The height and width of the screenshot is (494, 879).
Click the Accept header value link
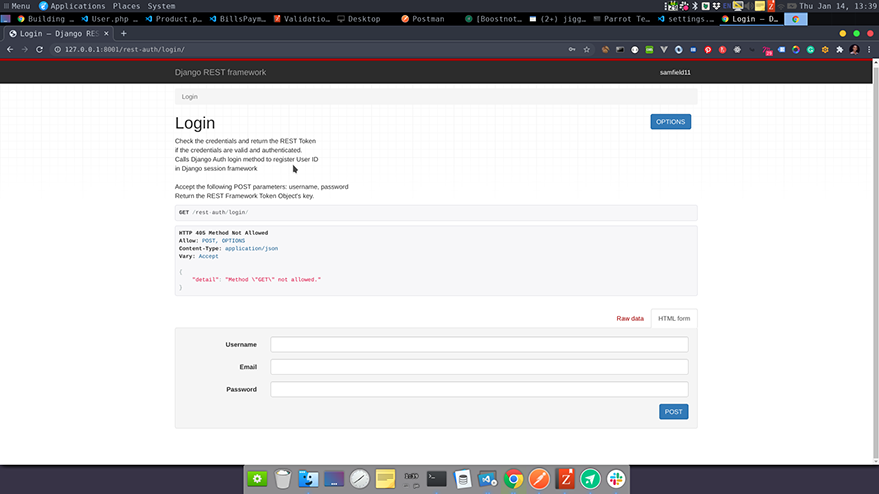pyautogui.click(x=209, y=256)
